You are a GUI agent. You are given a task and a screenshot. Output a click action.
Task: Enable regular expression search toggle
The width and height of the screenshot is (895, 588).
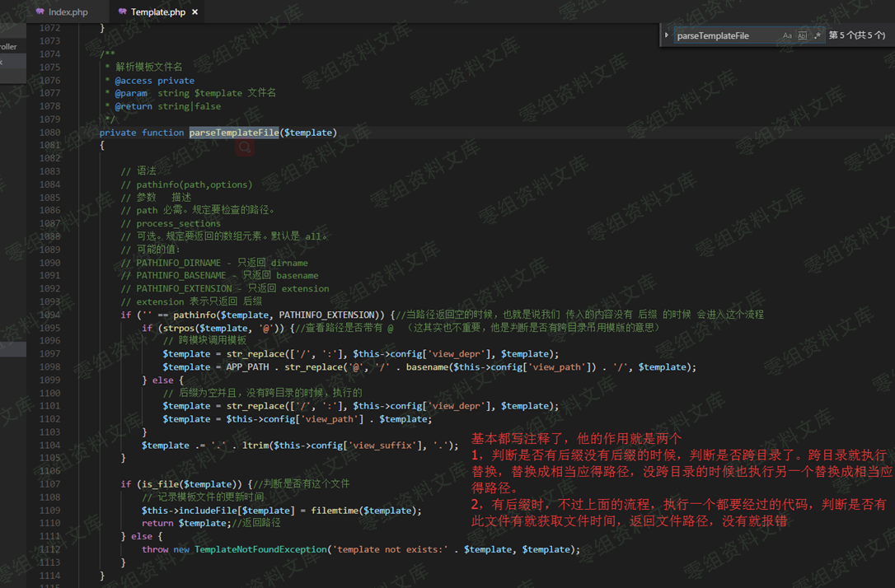[x=818, y=35]
